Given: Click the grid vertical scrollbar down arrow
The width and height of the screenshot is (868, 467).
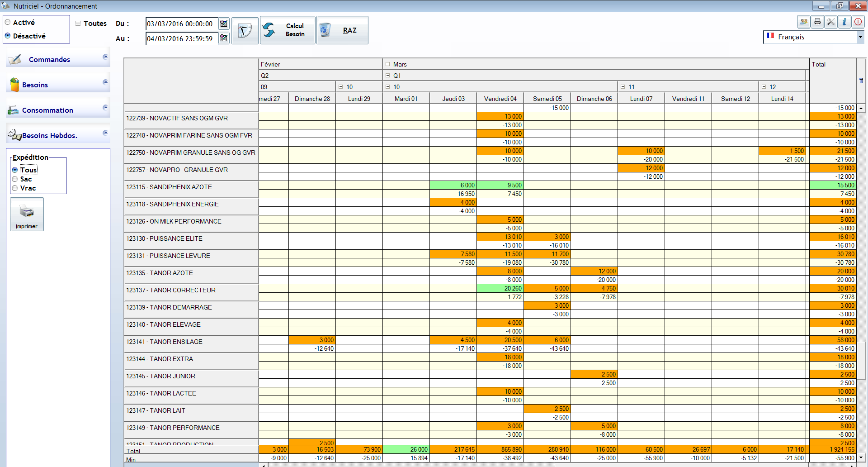Looking at the screenshot, I should click(861, 457).
